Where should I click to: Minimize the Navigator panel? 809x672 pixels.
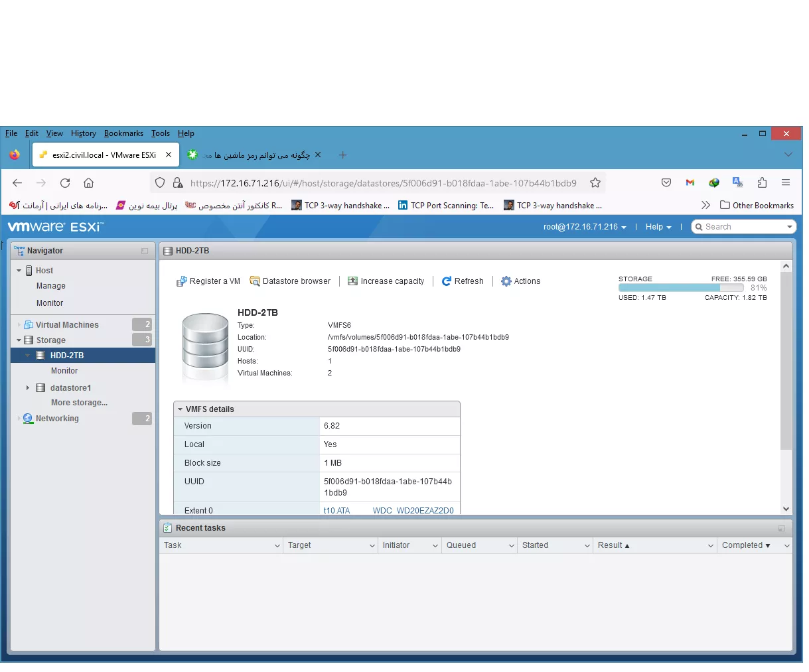pos(145,251)
